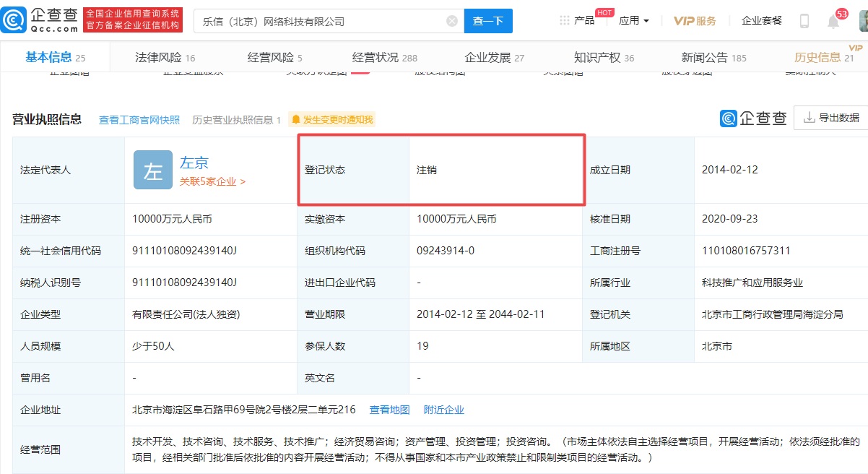Open the grid apps menu beside 产品
Screen dimensions: 868x474
(x=568, y=20)
